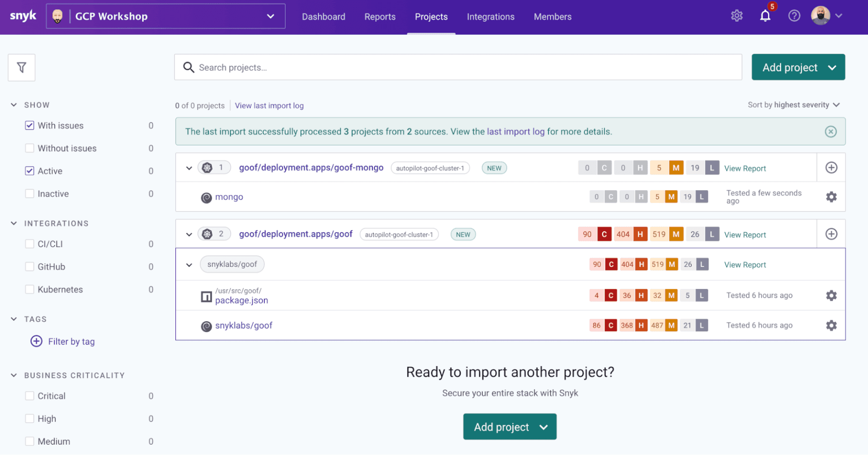
Task: Collapse the goof/deployment.apps/goof project group
Action: [189, 235]
